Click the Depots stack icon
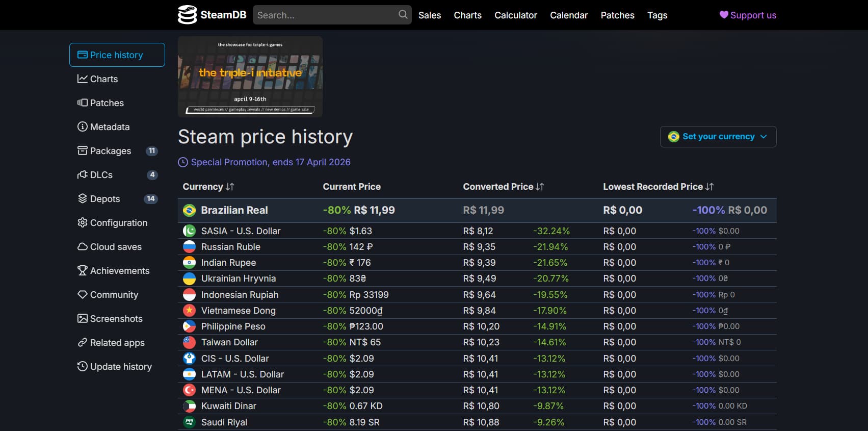The width and height of the screenshot is (868, 431). (82, 198)
